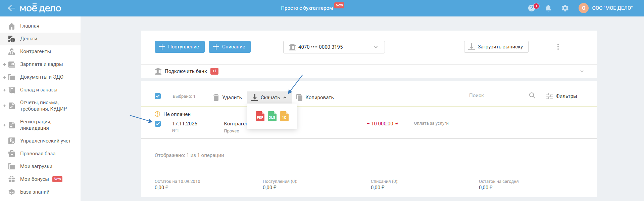The width and height of the screenshot is (644, 201).
Task: Click the Мои загрузки folder icon
Action: tap(12, 166)
